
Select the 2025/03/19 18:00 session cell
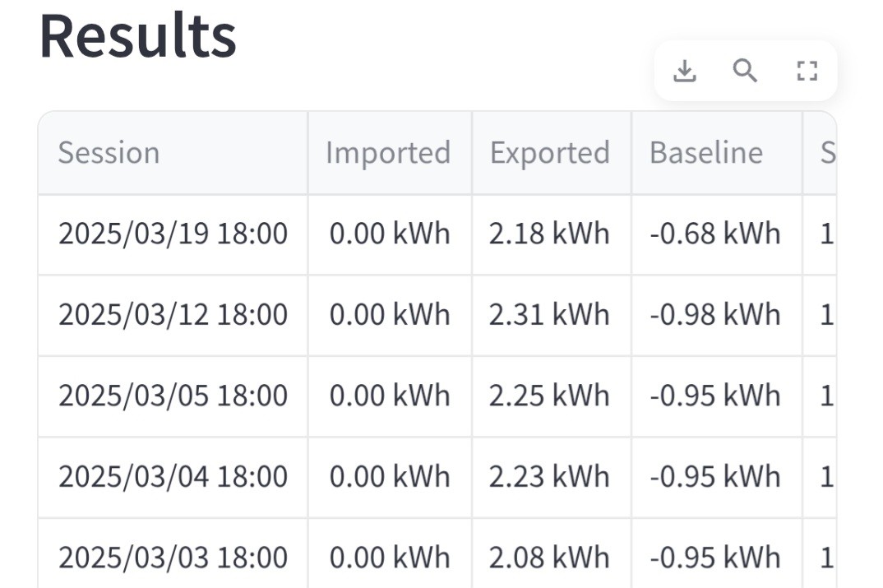(173, 234)
